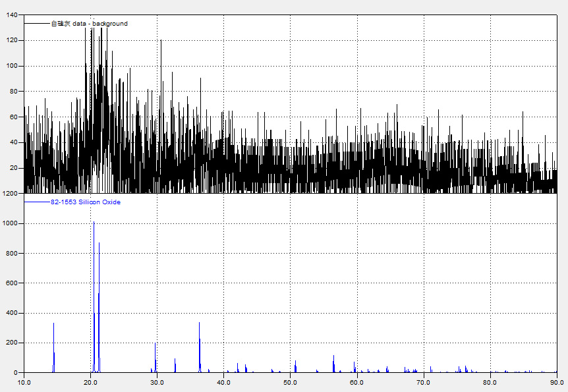Click the 0 label on the lower y-axis

(x=16, y=372)
